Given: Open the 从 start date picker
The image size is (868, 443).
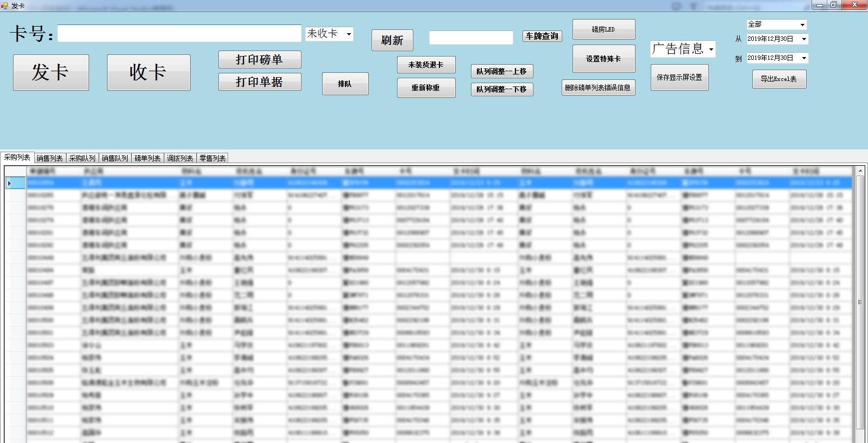Looking at the screenshot, I should (x=804, y=39).
